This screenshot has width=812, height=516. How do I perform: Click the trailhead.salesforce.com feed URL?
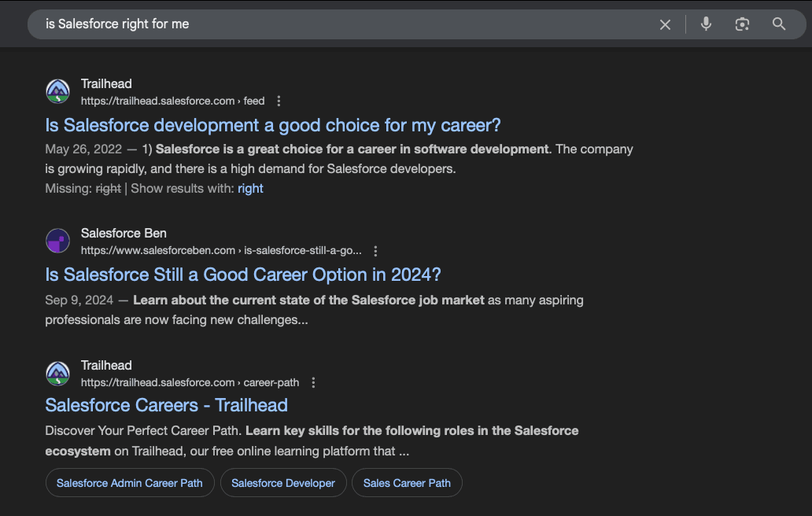point(172,101)
